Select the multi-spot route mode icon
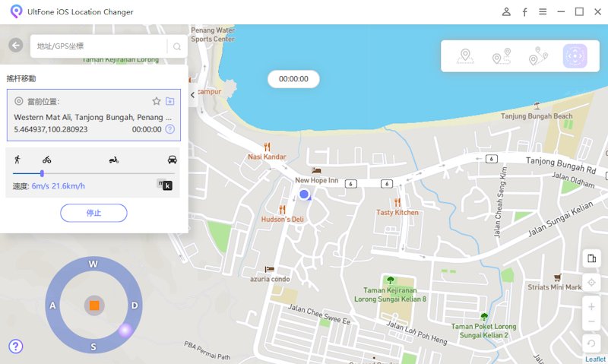Screen dimensions: 608x364 (x=538, y=56)
